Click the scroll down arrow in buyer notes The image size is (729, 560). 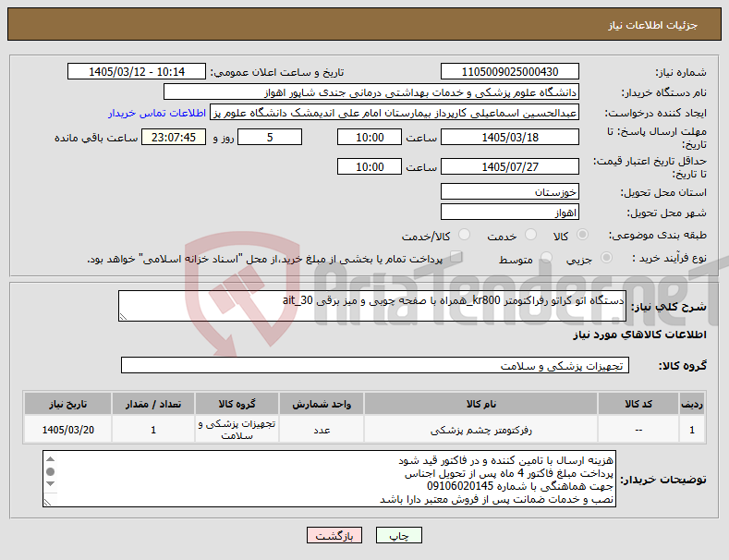click(51, 484)
